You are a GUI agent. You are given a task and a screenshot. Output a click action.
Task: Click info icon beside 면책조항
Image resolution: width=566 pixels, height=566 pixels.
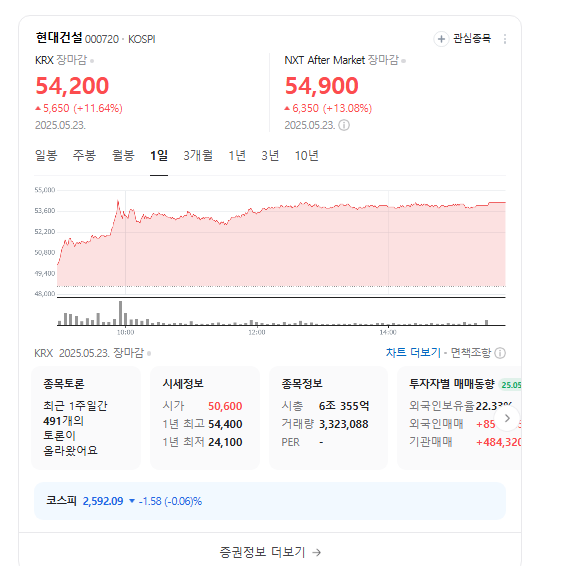click(x=500, y=353)
